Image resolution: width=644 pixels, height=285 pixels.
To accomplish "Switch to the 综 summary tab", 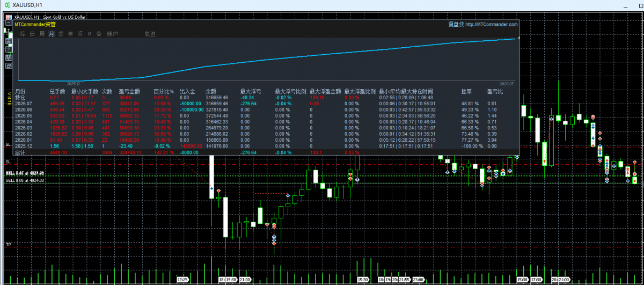I will tap(23, 34).
